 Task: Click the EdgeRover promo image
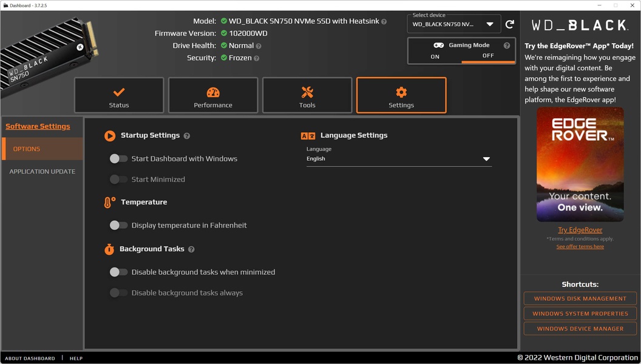(580, 164)
